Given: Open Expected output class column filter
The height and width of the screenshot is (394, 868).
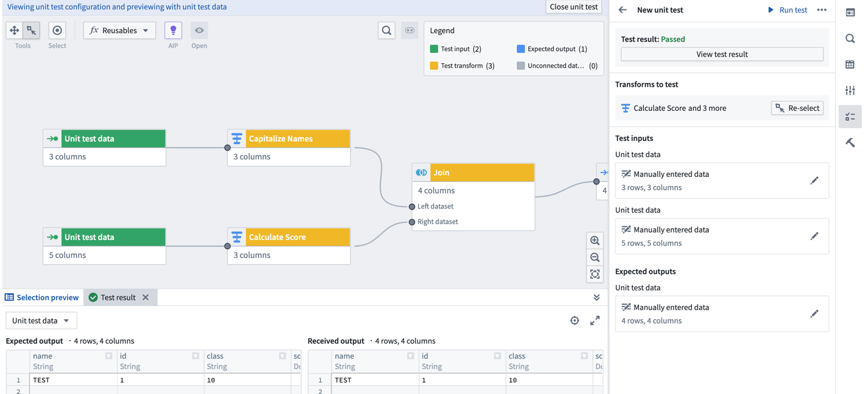Looking at the screenshot, I should click(282, 356).
